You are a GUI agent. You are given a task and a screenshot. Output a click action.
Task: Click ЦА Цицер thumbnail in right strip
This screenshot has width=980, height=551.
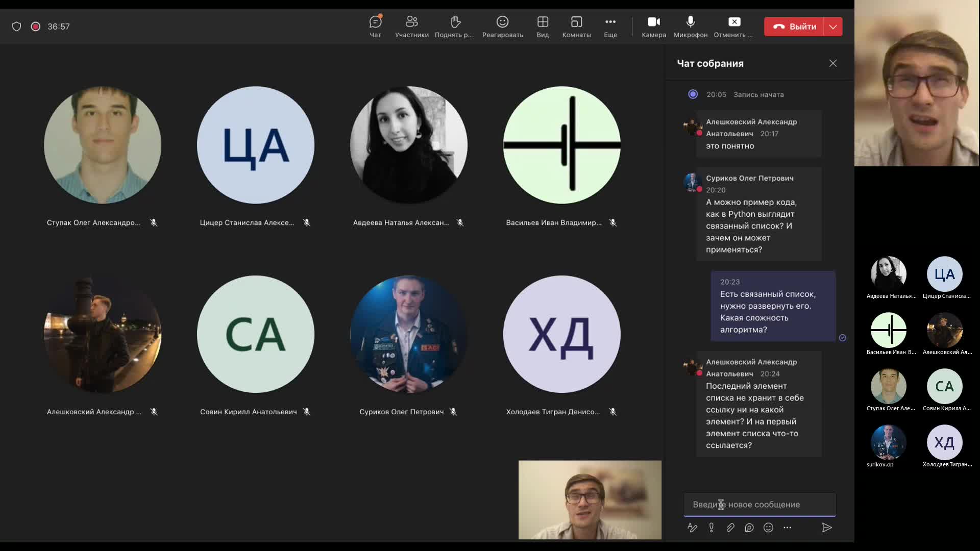tap(945, 274)
